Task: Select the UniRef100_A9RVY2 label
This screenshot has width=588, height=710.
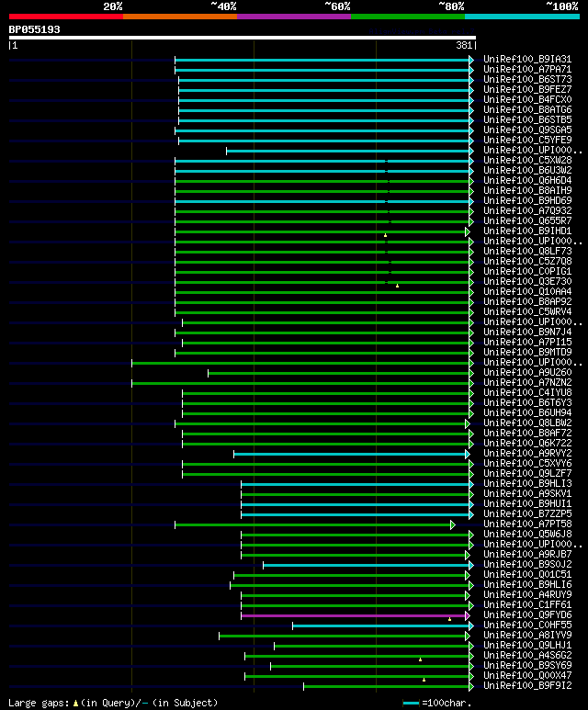Action: click(527, 454)
